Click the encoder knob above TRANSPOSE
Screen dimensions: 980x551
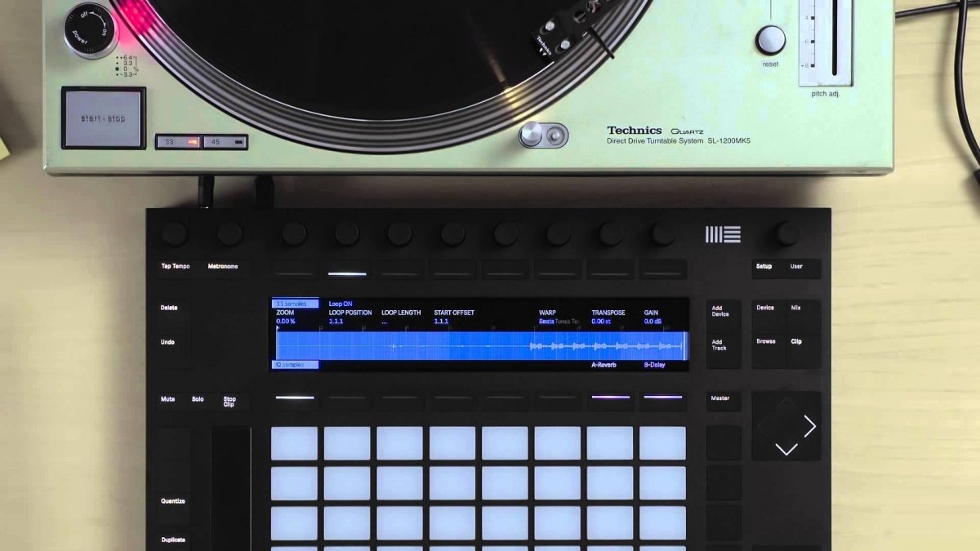[611, 234]
